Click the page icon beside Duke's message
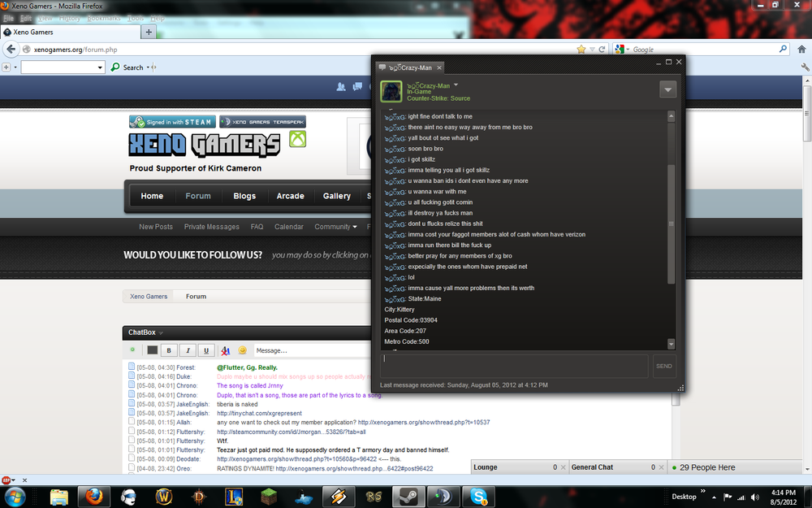The image size is (812, 508). [x=132, y=376]
